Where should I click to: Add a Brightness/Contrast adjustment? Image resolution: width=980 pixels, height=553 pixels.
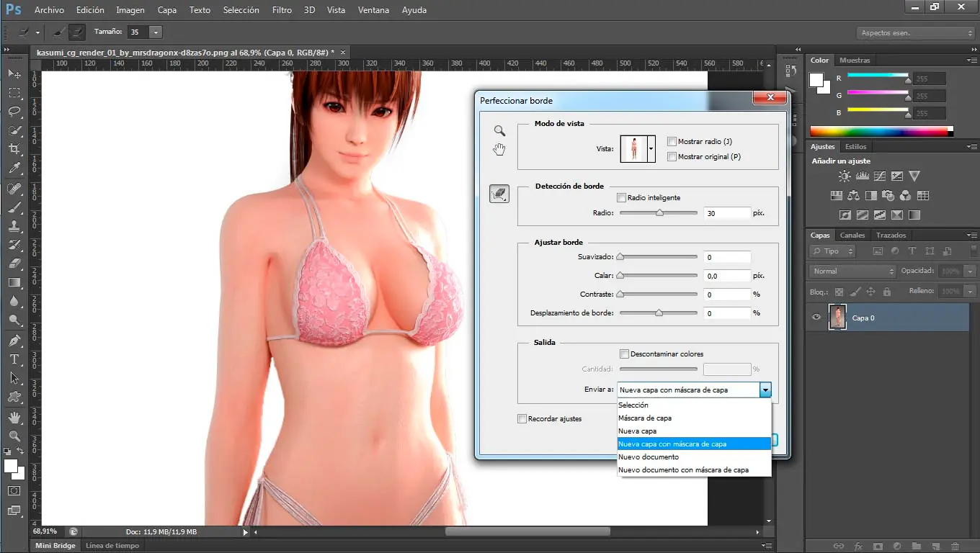pyautogui.click(x=843, y=176)
